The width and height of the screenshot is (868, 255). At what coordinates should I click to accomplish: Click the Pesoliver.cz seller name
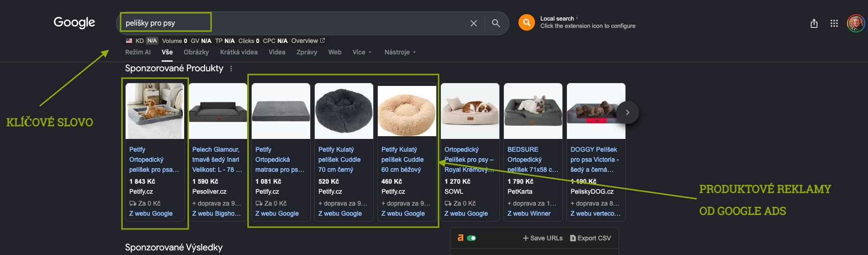(x=209, y=191)
